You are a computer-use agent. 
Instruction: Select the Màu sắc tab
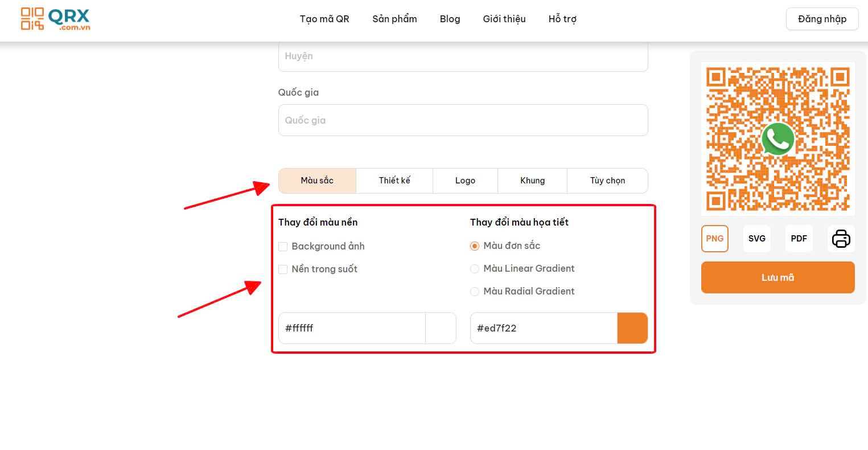click(x=317, y=181)
